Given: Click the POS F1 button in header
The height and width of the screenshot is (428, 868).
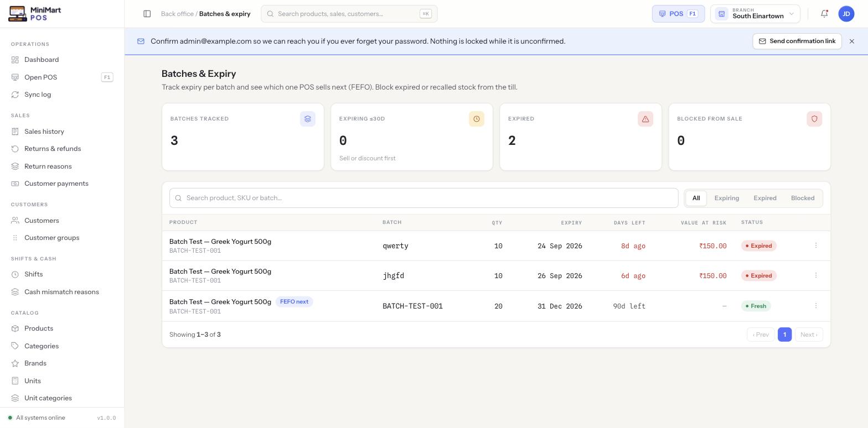Looking at the screenshot, I should (x=678, y=14).
